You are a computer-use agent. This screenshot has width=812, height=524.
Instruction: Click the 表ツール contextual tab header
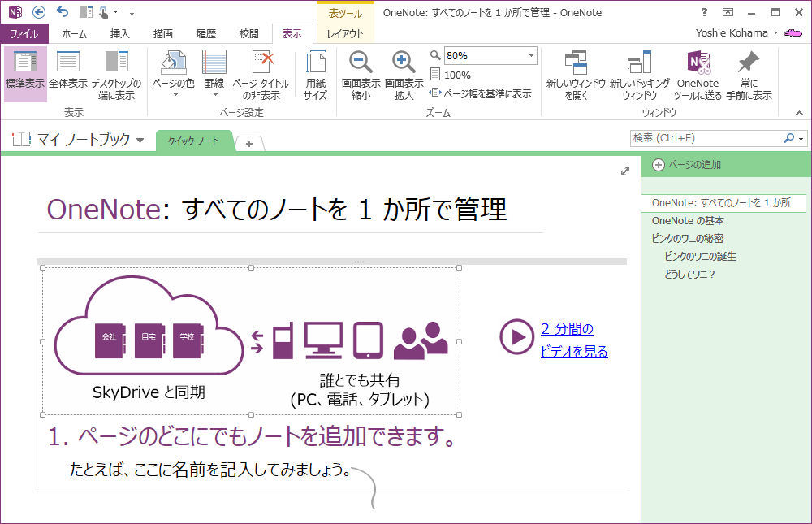(345, 13)
